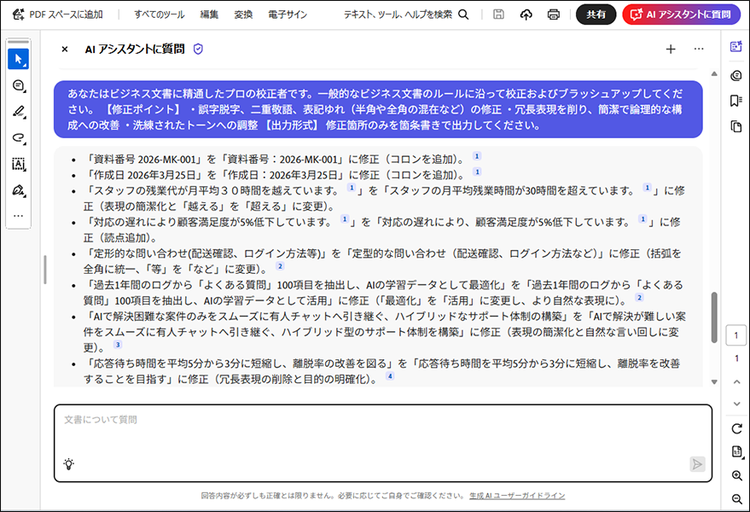
Task: Open the 電子サイン menu
Action: tap(287, 14)
